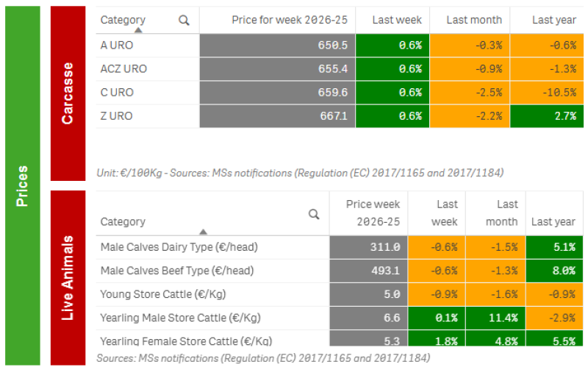This screenshot has width=588, height=367.
Task: Click the green Prices sidebar tab
Action: (x=23, y=185)
